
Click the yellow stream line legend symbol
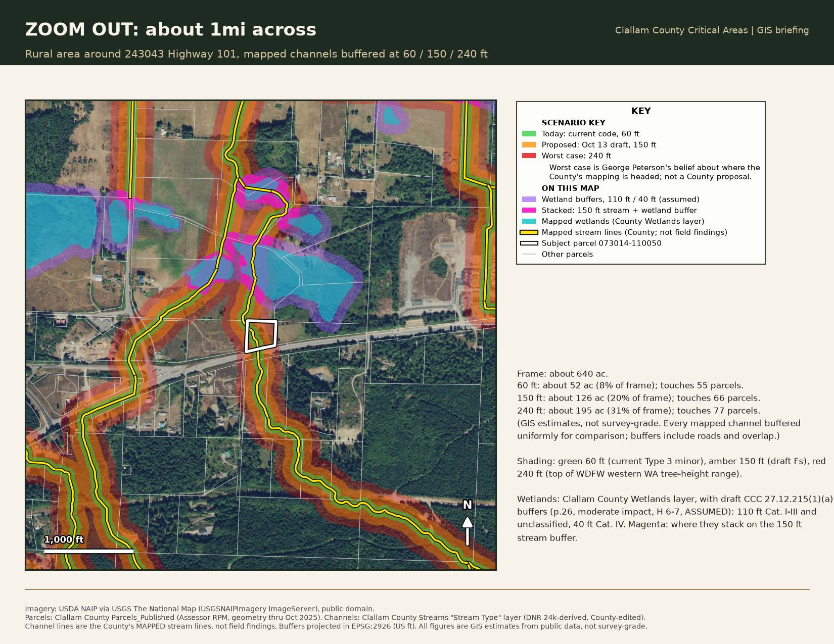point(529,232)
